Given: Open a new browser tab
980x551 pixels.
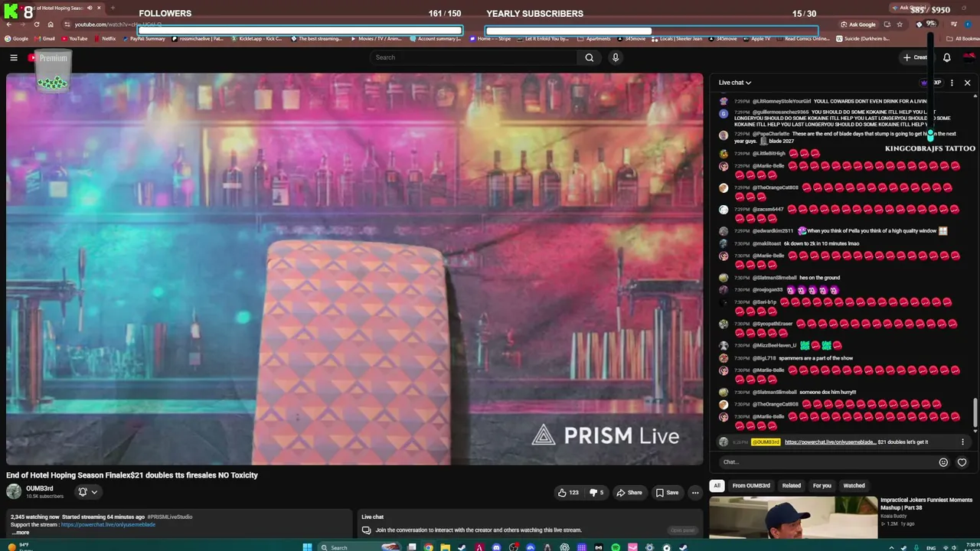Looking at the screenshot, I should pyautogui.click(x=113, y=8).
